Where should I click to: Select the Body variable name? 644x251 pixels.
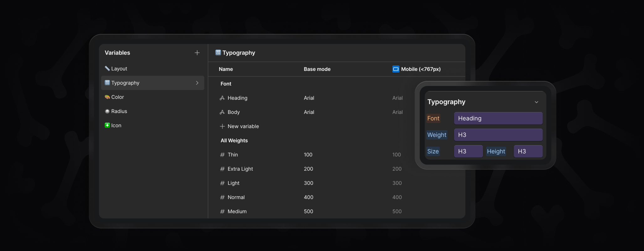tap(234, 112)
